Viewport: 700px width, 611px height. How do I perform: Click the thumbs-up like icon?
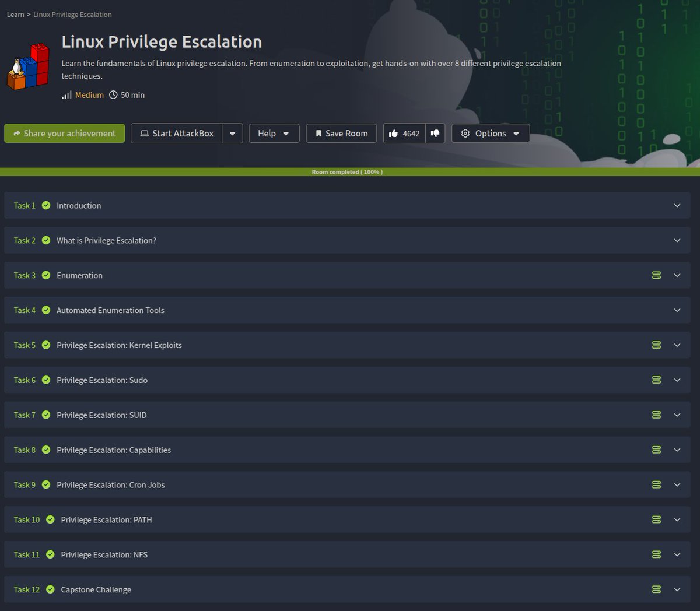[393, 134]
